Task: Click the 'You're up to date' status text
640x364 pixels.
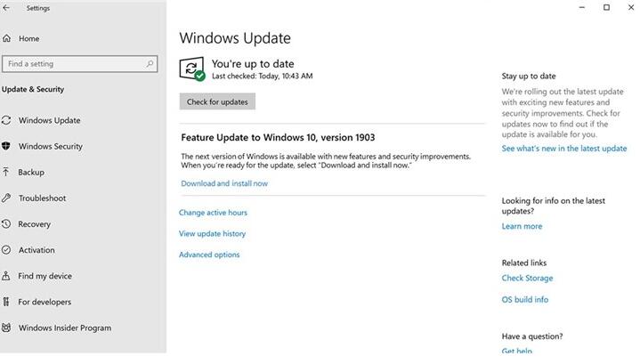Action: [253, 64]
